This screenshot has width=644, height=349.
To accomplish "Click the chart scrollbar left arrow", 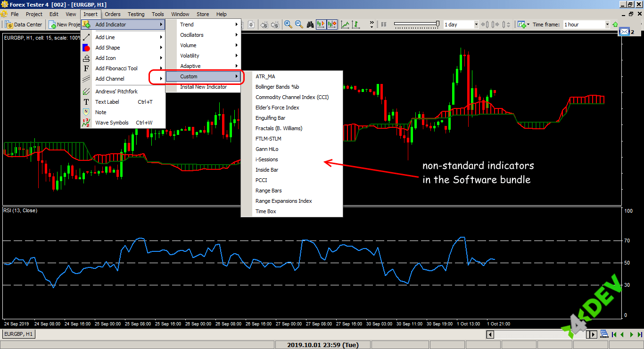I will (490, 334).
